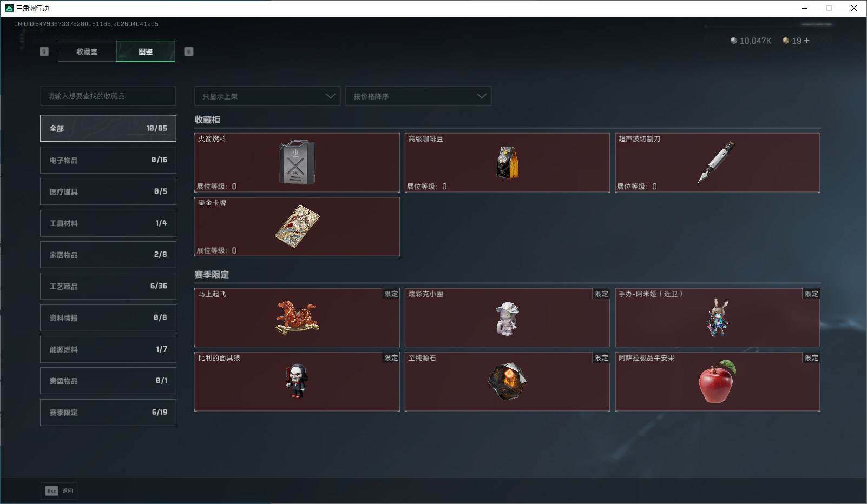
Task: Click the 至纯源石 crystal icon
Action: tap(507, 382)
